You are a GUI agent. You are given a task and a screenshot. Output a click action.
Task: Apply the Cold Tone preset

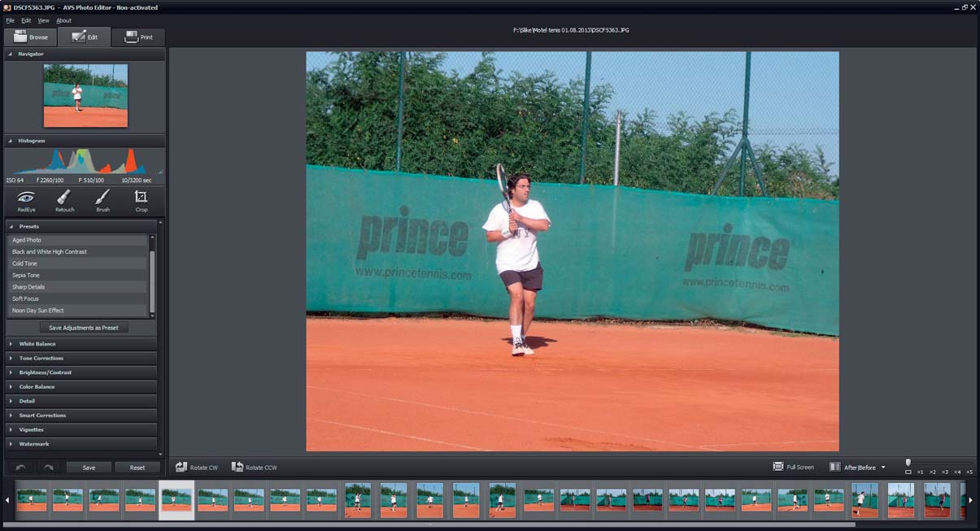coord(78,263)
